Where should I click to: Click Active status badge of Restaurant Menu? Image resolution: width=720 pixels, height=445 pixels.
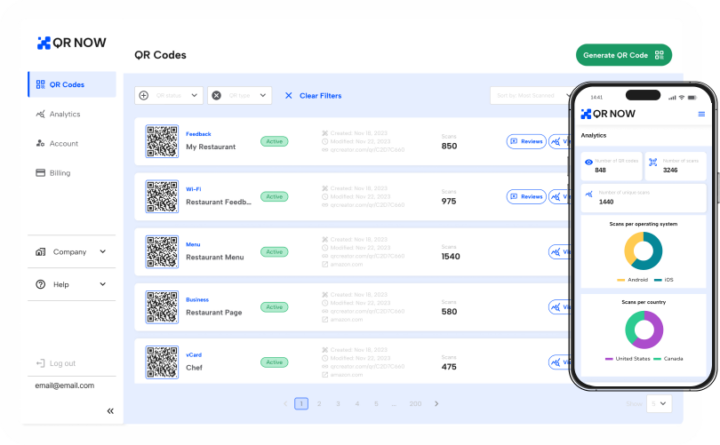(x=274, y=252)
